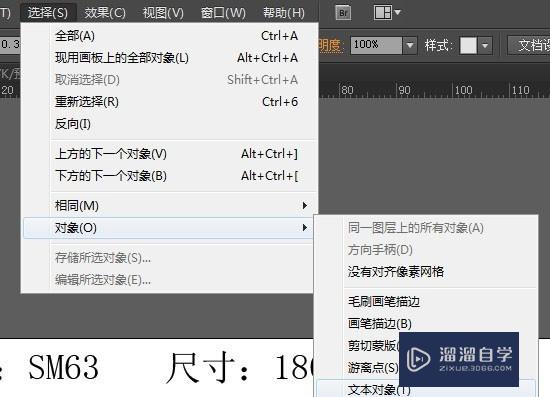Image resolution: width=550 pixels, height=397 pixels.
Task: Click the 样式 style color swatch
Action: click(x=468, y=45)
